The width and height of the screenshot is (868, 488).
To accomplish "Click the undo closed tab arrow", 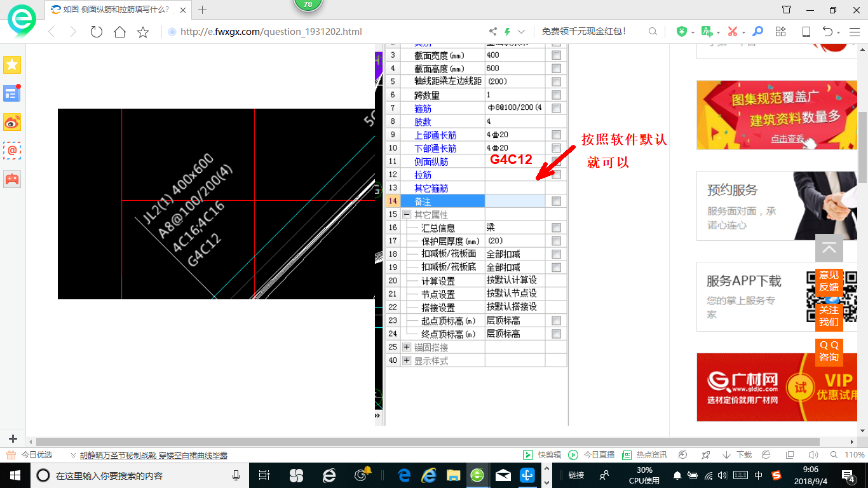I will [827, 32].
